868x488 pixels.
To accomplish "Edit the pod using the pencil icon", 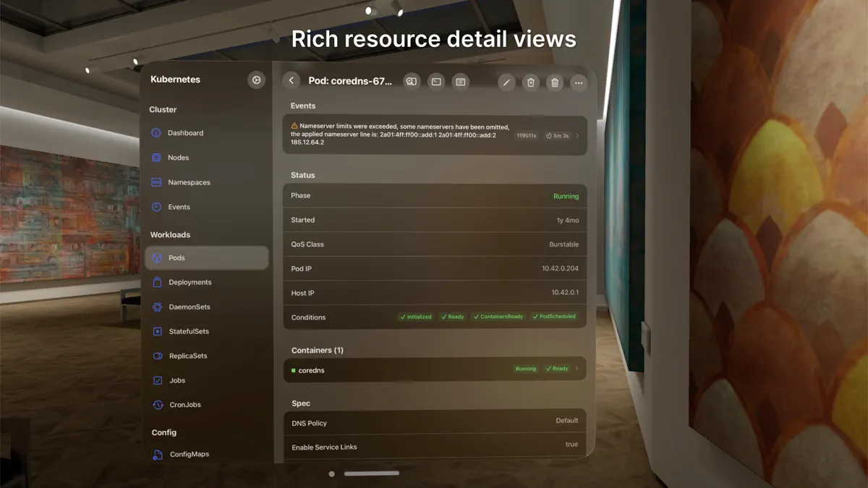I will click(x=506, y=82).
